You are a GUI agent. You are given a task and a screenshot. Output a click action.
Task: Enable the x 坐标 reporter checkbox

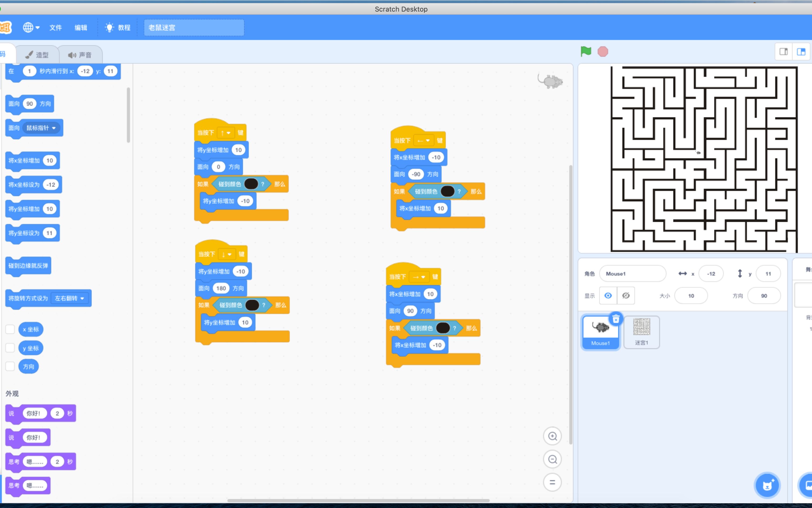(x=10, y=329)
